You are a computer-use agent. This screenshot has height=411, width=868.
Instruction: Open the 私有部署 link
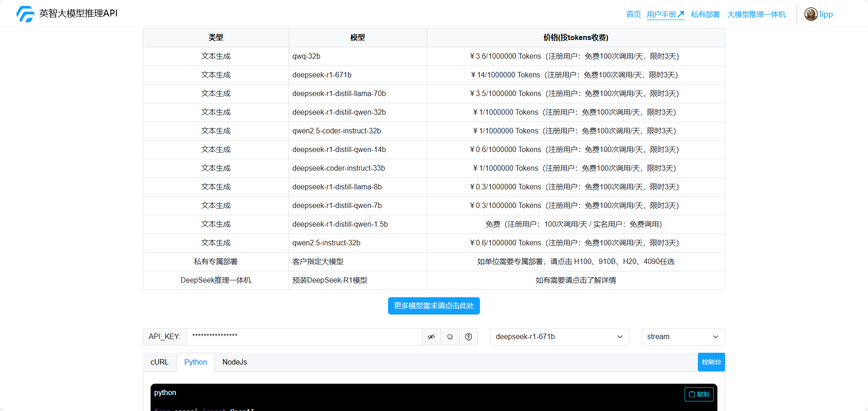(x=706, y=15)
